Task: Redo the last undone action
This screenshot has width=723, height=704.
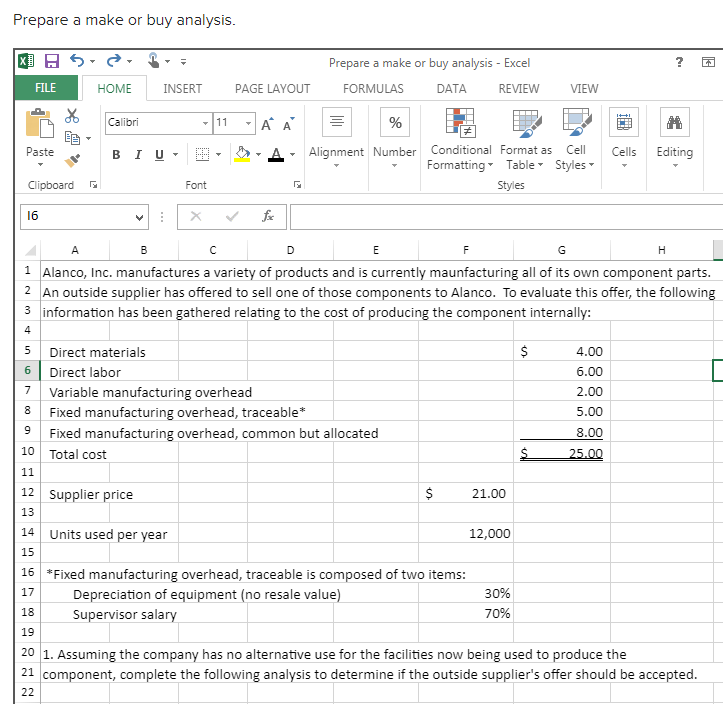Action: [x=113, y=60]
